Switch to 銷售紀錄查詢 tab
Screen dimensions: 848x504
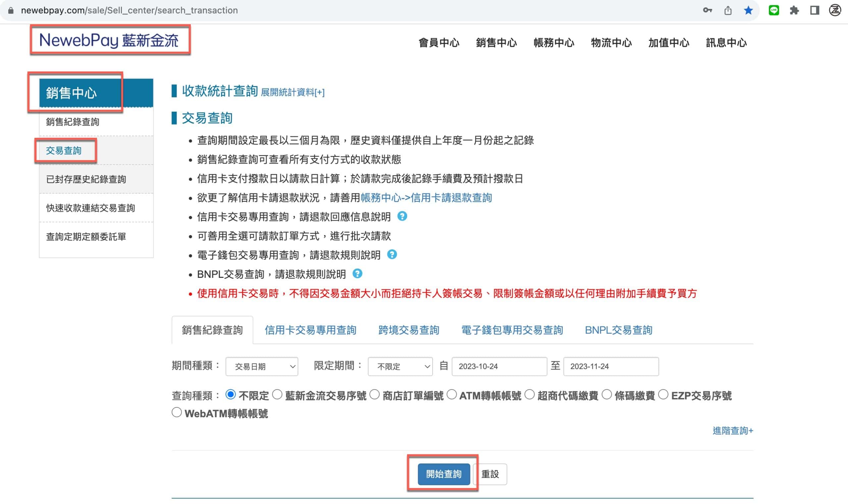(212, 330)
